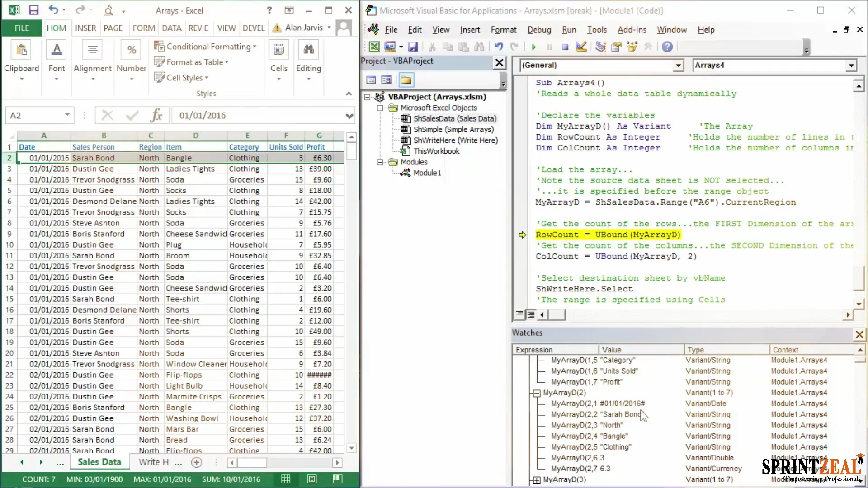The image size is (868, 488).
Task: Select ShWriteHere (Write Here) in project tree
Action: pos(456,141)
